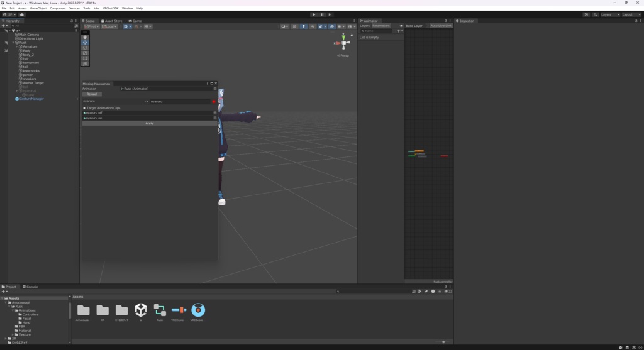
Task: Click the Animator parameter Name search field
Action: [377, 31]
